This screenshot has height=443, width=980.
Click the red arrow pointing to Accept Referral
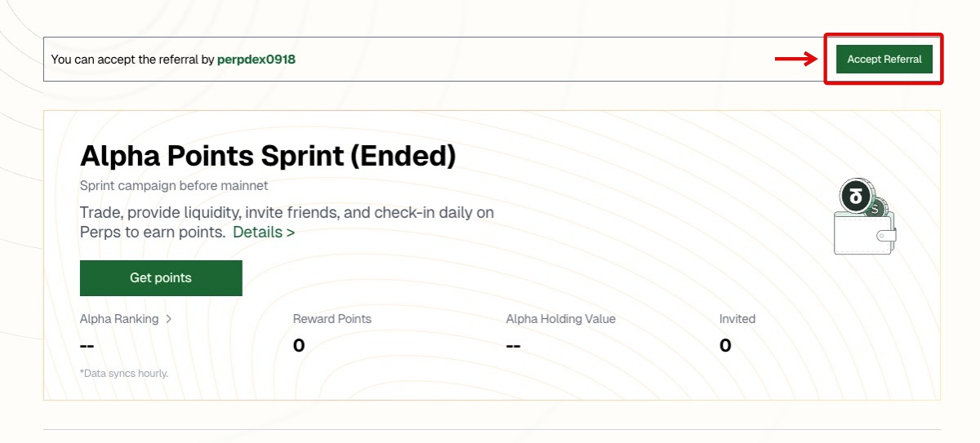(x=795, y=58)
